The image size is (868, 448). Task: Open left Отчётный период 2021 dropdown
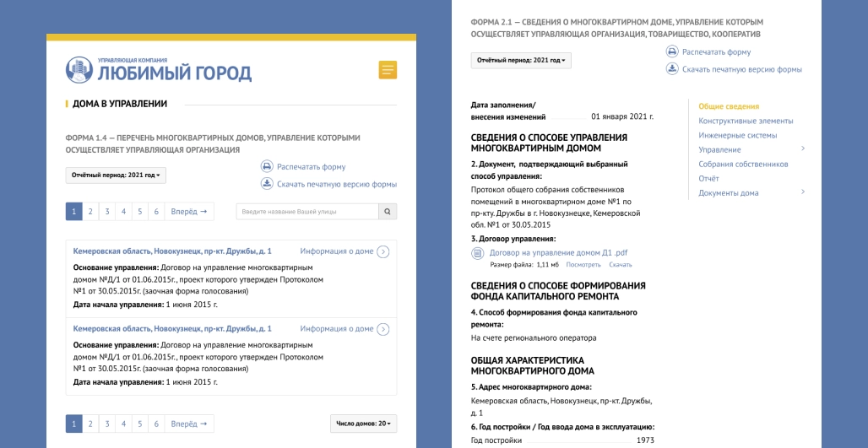coord(117,175)
